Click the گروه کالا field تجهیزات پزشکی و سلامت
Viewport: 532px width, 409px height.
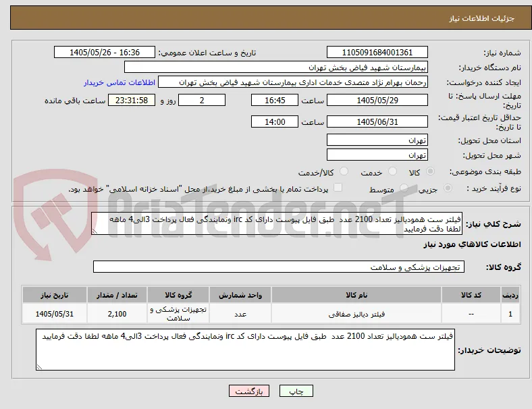click(279, 267)
